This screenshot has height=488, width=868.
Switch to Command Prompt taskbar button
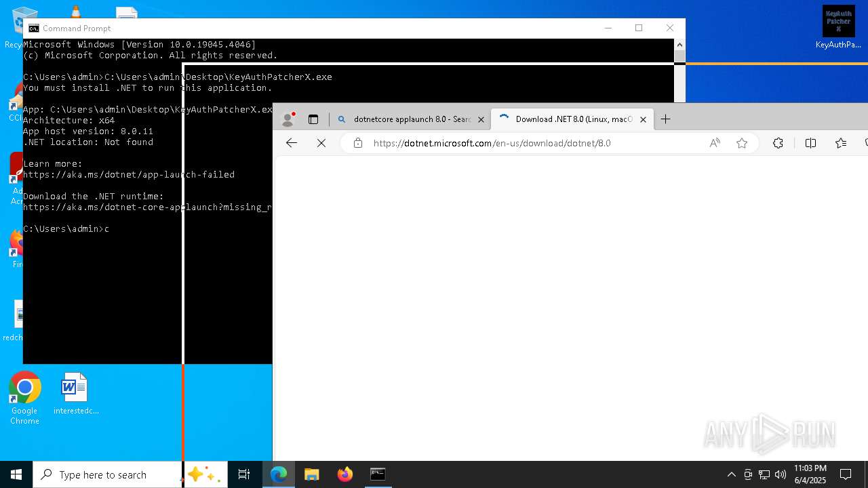(378, 474)
